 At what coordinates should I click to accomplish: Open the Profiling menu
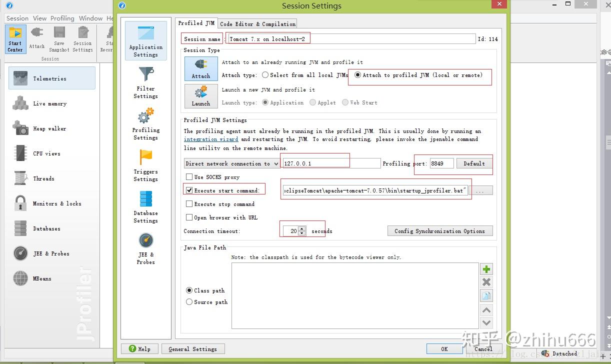click(62, 18)
